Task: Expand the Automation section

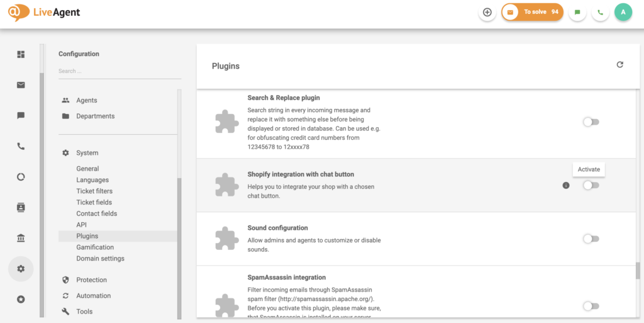Action: 93,296
